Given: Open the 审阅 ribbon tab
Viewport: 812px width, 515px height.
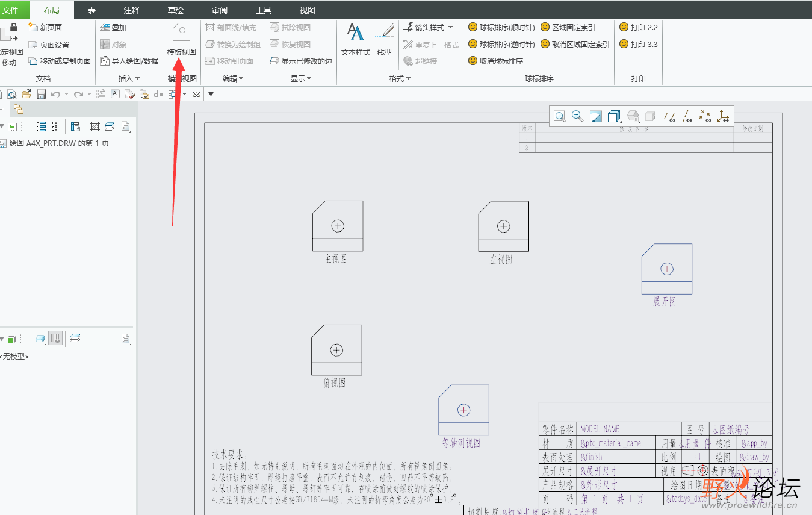Looking at the screenshot, I should pyautogui.click(x=220, y=10).
